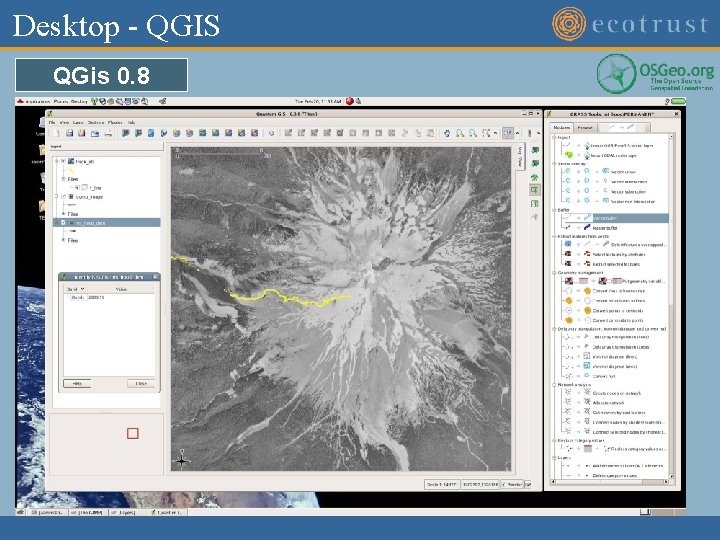
Task: Select the Pan Map four-arrows tool
Action: pos(447,133)
